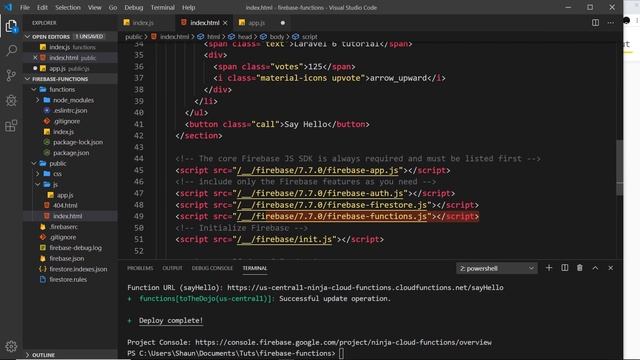Open app.js under the js folder
This screenshot has height=360, width=640.
[x=65, y=195]
